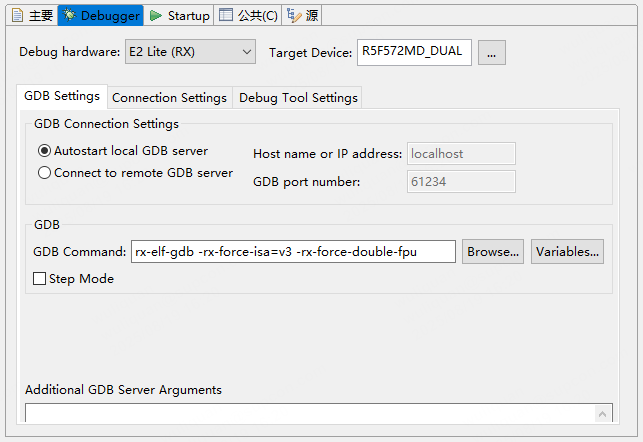This screenshot has height=442, width=643.
Task: Switch to the Startup tab
Action: [179, 16]
